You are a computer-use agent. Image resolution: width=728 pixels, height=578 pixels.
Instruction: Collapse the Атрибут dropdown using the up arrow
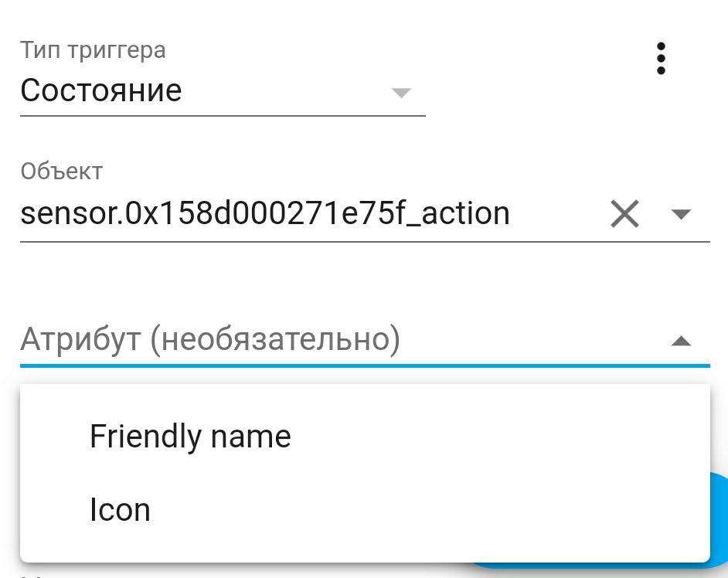(x=681, y=341)
